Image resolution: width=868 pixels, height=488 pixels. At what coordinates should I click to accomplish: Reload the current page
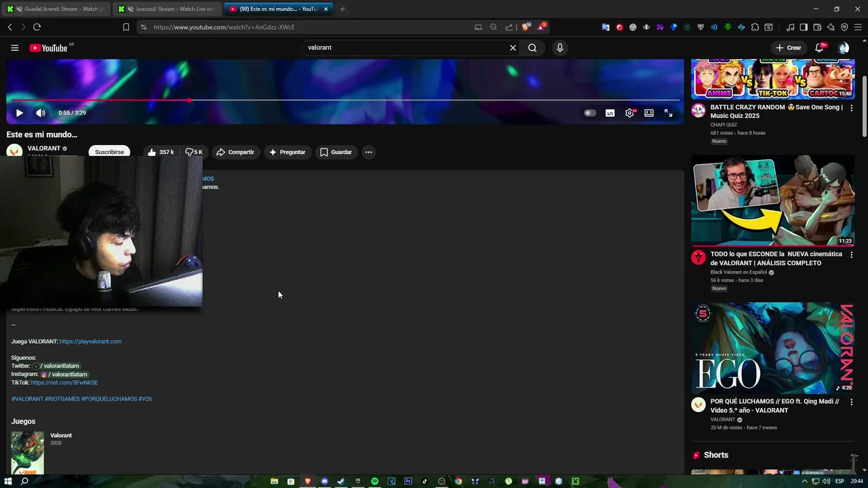37,27
